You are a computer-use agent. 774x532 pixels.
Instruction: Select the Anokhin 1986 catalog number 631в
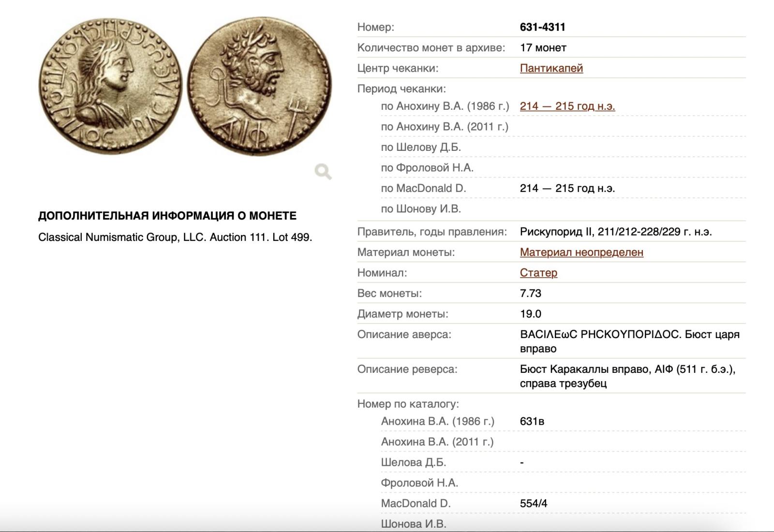point(532,421)
